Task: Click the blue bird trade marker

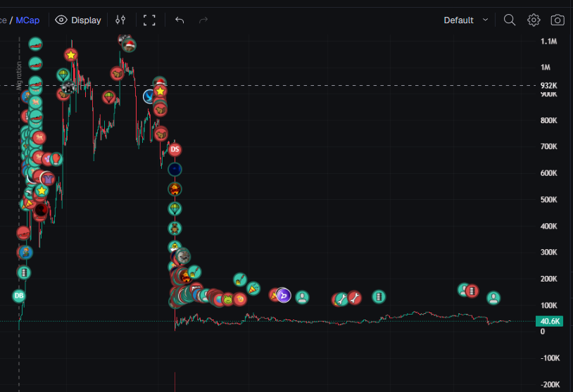Action: [x=149, y=96]
